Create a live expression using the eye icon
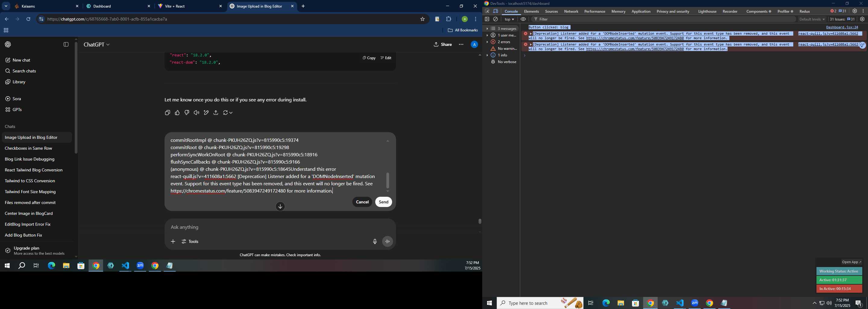The height and width of the screenshot is (309, 868). pos(523,19)
